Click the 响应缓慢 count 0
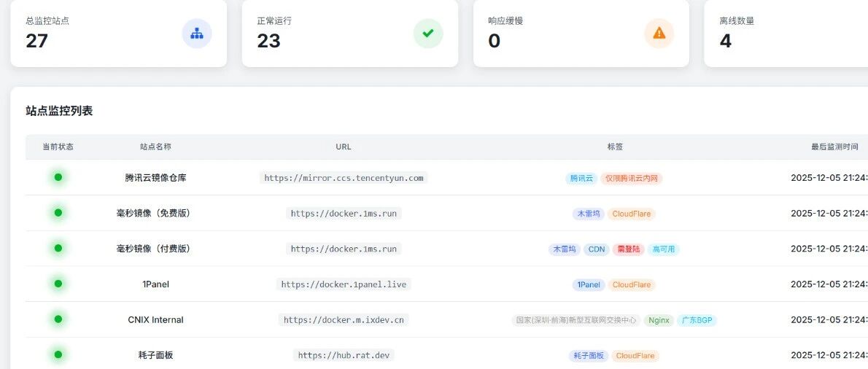The width and height of the screenshot is (868, 369). (495, 40)
